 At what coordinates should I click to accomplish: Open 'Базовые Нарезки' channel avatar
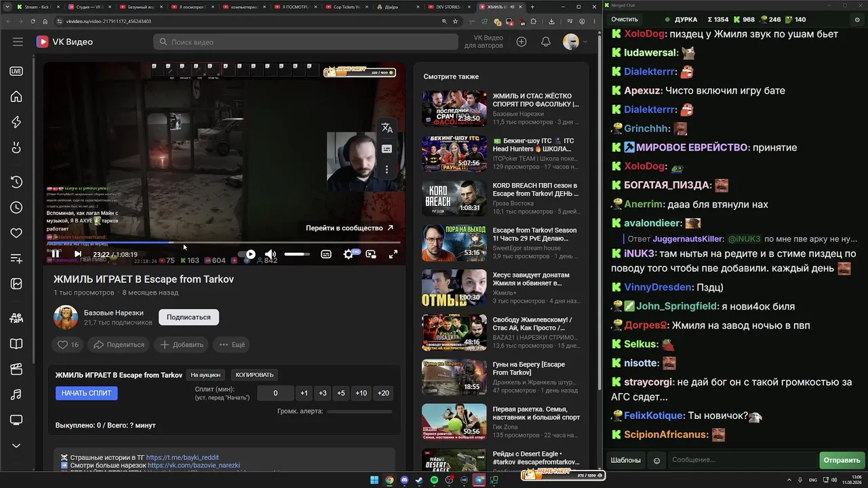click(66, 317)
